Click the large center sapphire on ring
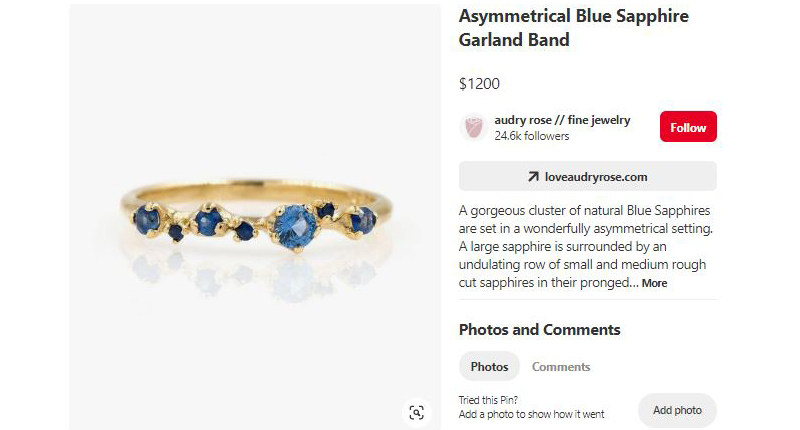 (294, 220)
